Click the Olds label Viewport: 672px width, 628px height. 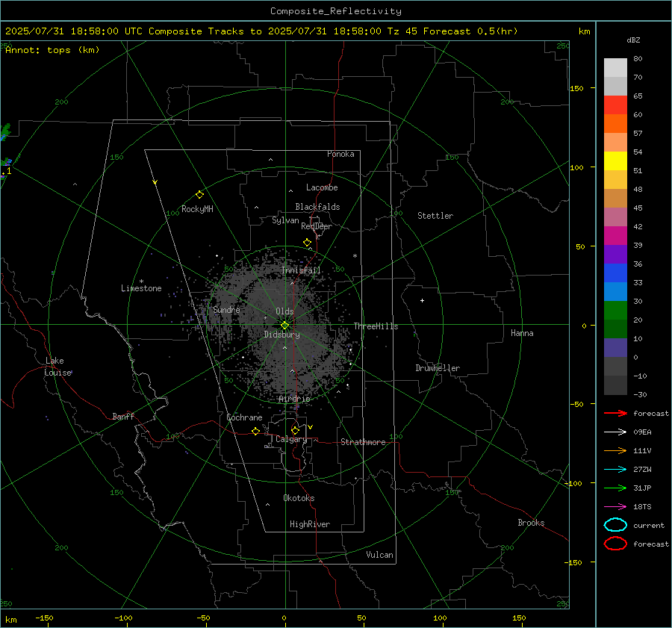pyautogui.click(x=284, y=311)
